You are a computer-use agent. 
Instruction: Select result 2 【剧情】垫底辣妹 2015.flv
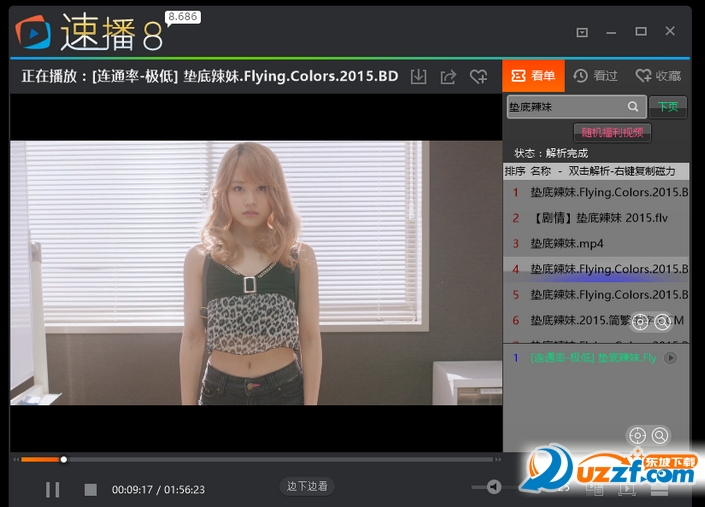tap(596, 218)
